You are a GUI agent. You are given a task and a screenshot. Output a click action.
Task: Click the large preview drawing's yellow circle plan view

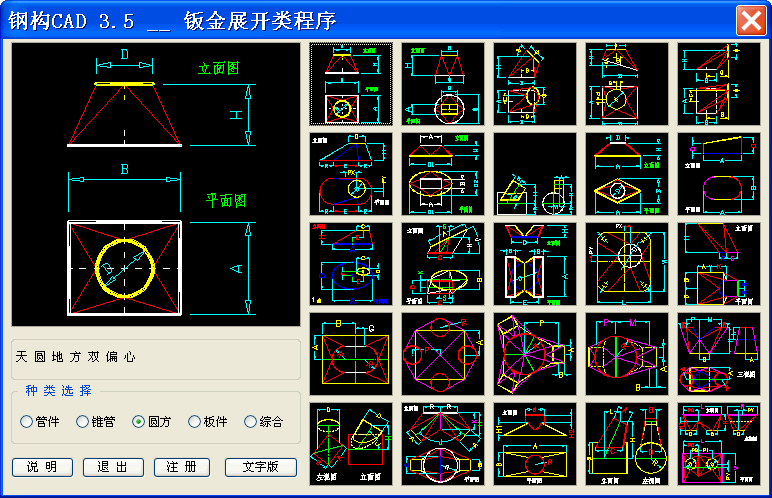125,268
